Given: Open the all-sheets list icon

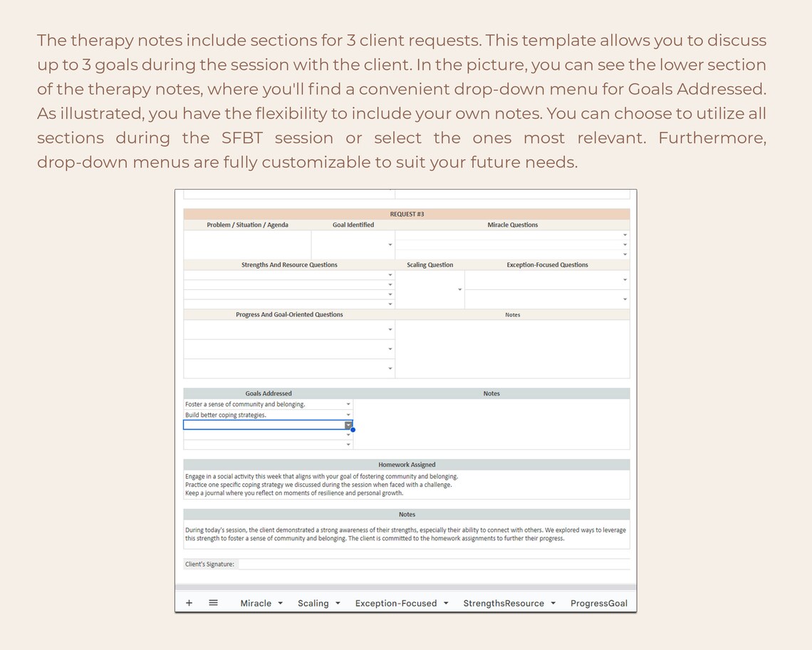Looking at the screenshot, I should click(x=212, y=602).
